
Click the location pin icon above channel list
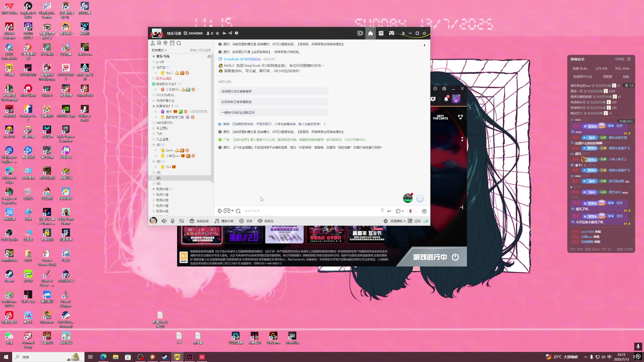coord(165,43)
